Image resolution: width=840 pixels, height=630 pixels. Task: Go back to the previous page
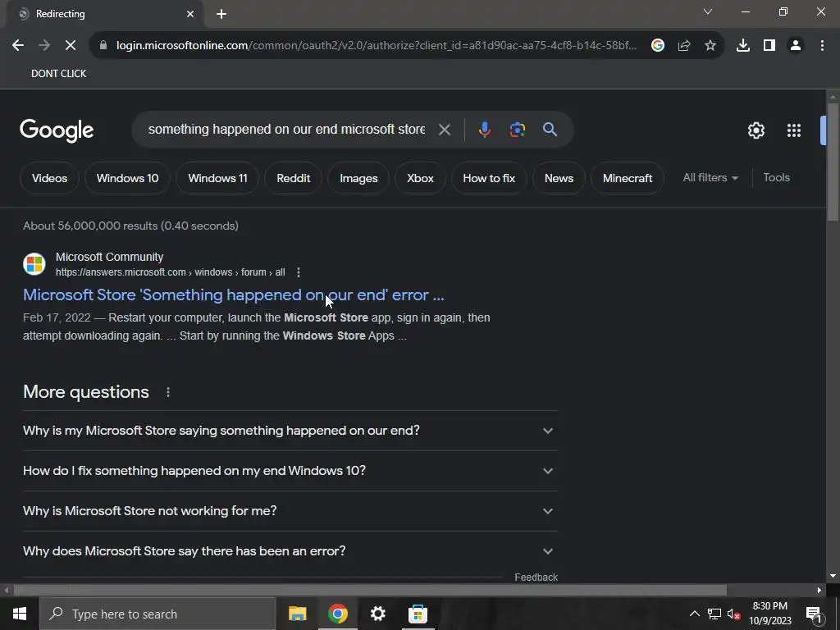[18, 46]
